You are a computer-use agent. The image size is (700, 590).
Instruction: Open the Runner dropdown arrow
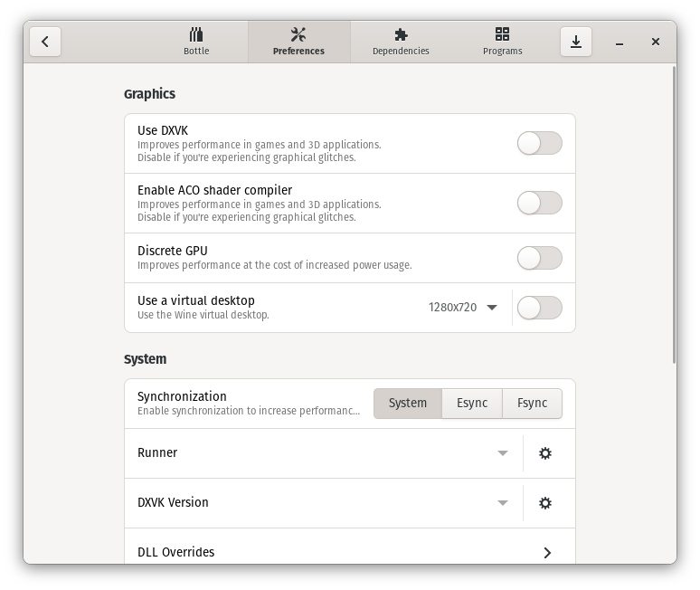point(502,453)
